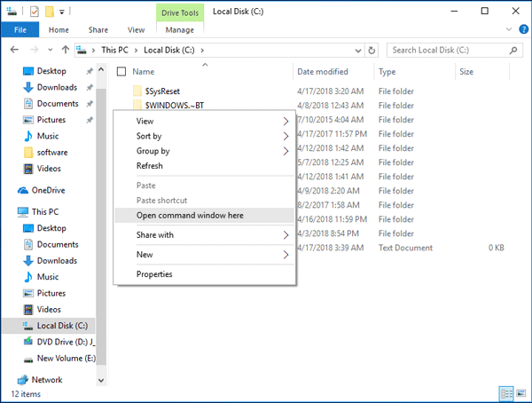Open the address bar history dropdown
Image resolution: width=532 pixels, height=403 pixels.
pyautogui.click(x=358, y=51)
